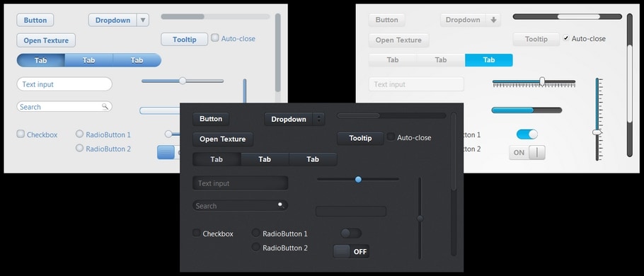Click the blue slider knob in dark theme

tap(358, 180)
